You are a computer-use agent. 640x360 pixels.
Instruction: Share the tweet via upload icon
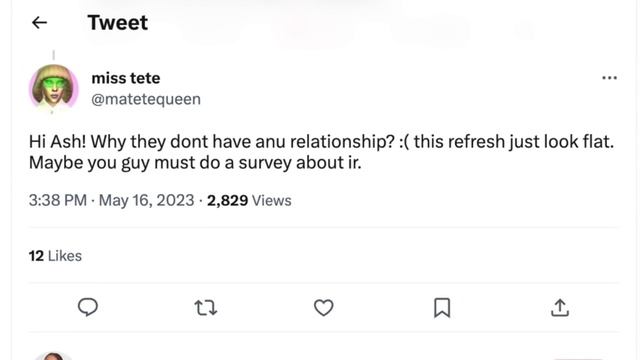click(x=560, y=308)
